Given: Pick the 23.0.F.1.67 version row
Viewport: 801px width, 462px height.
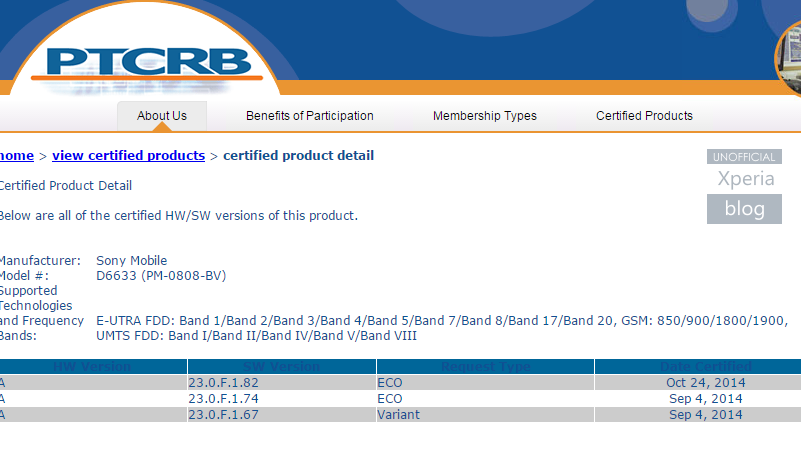Looking at the screenshot, I should tap(223, 414).
